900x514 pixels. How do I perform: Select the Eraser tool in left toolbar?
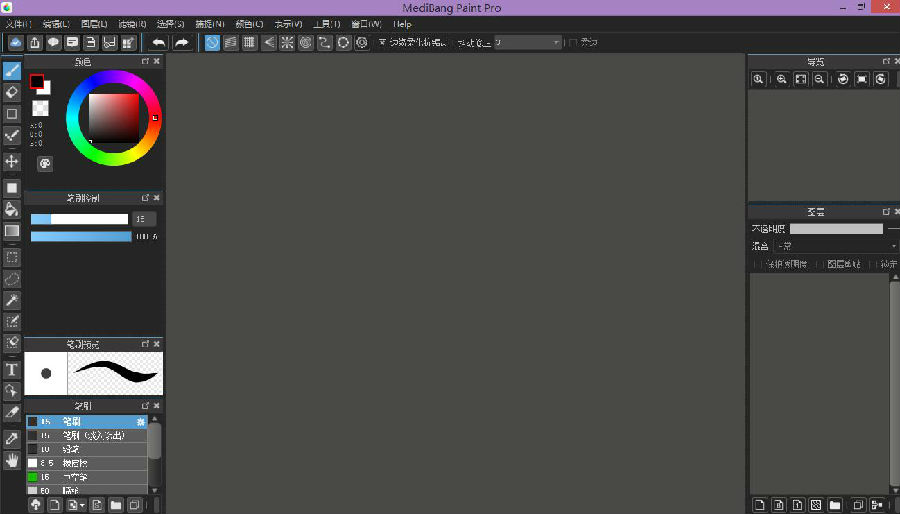point(12,92)
